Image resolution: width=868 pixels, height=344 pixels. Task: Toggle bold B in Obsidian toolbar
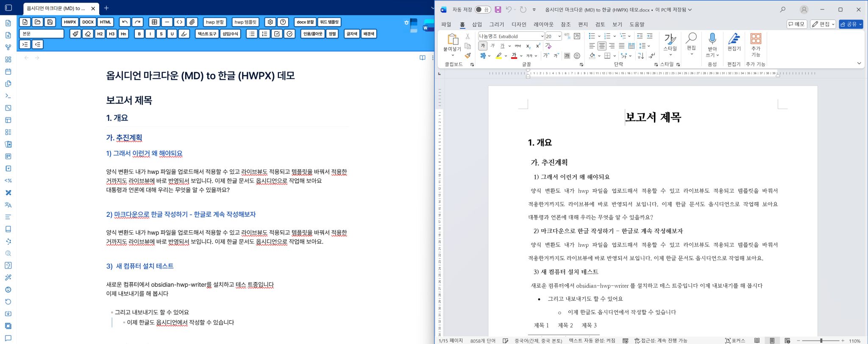(139, 34)
